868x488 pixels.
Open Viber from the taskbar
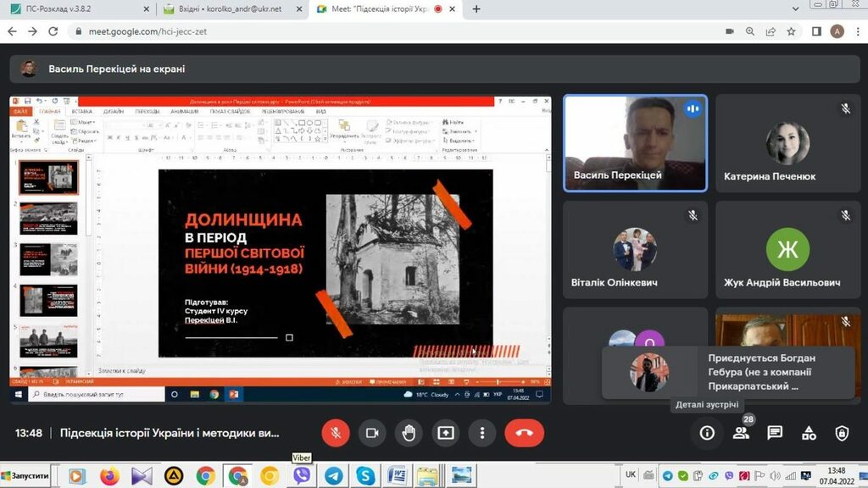pyautogui.click(x=302, y=476)
